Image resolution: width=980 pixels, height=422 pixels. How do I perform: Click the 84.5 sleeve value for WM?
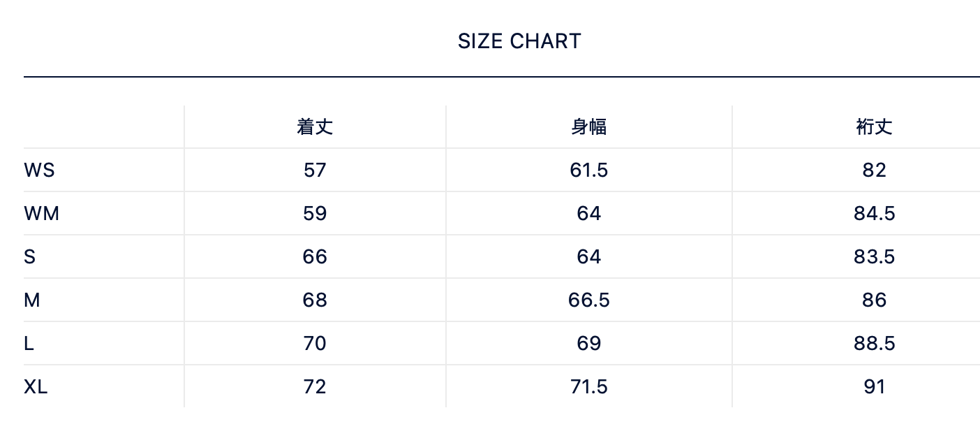(874, 213)
